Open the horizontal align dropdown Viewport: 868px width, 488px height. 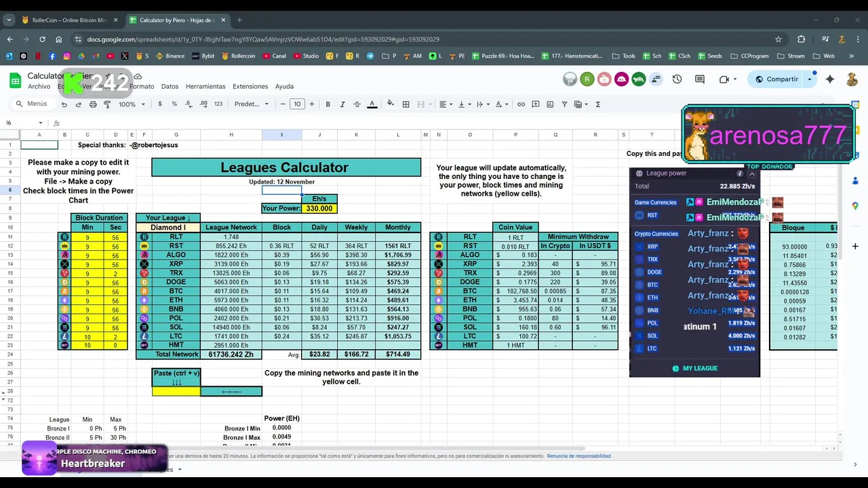(445, 104)
